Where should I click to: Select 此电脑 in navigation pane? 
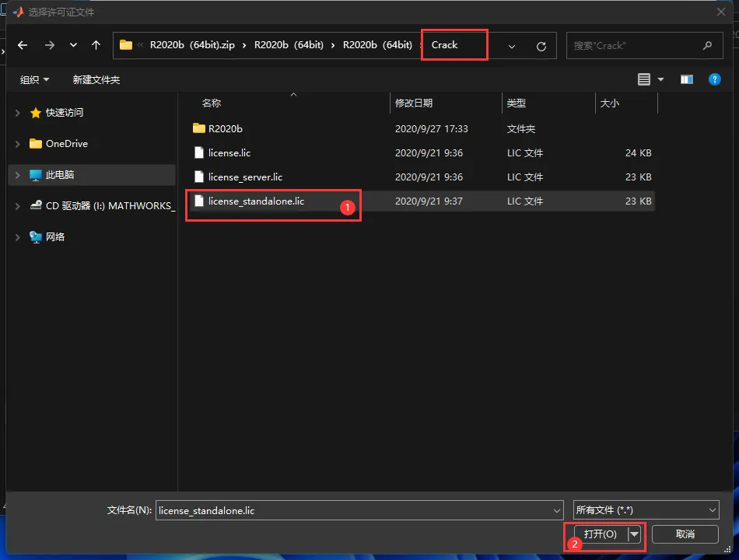pyautogui.click(x=59, y=175)
